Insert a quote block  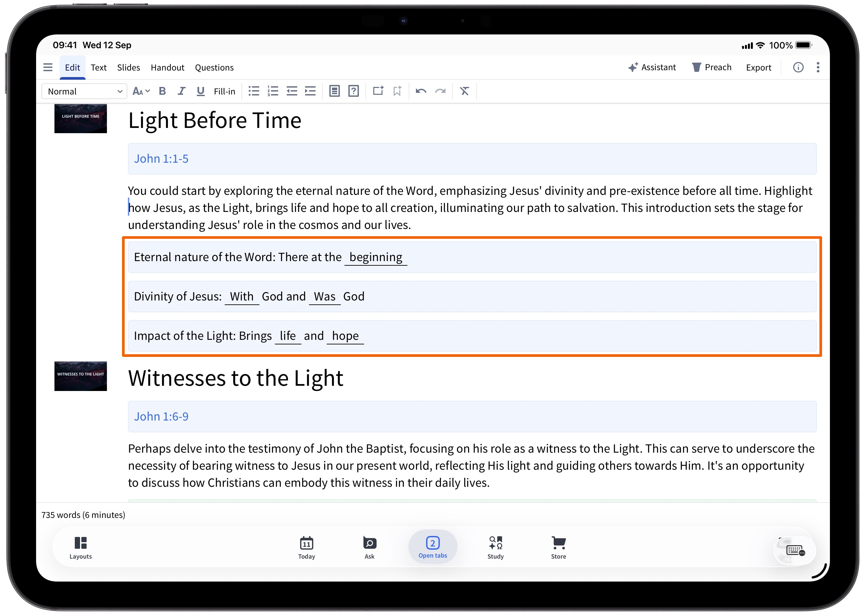(x=334, y=91)
